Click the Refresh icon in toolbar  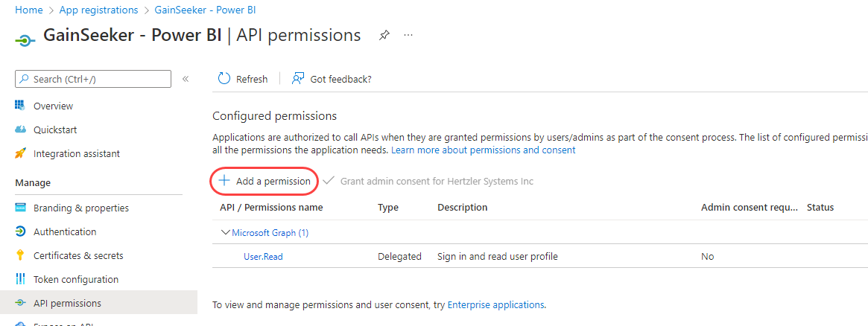coord(224,79)
